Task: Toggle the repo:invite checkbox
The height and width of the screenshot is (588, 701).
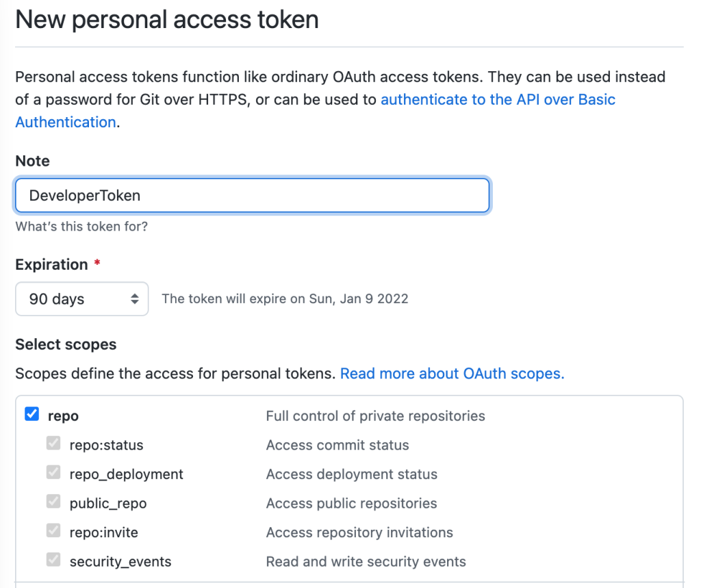Action: (53, 531)
